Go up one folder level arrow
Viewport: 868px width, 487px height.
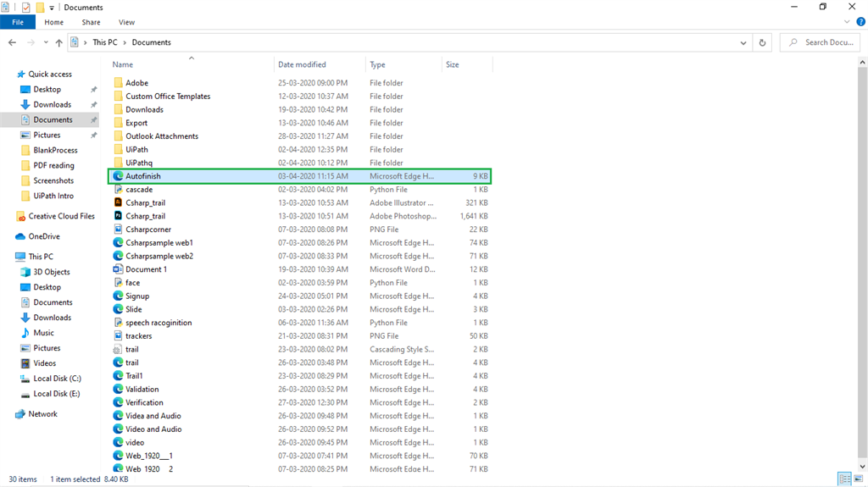tap(58, 42)
